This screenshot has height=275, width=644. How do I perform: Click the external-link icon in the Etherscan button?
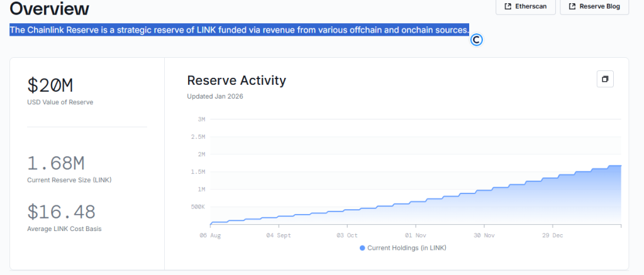(x=508, y=7)
